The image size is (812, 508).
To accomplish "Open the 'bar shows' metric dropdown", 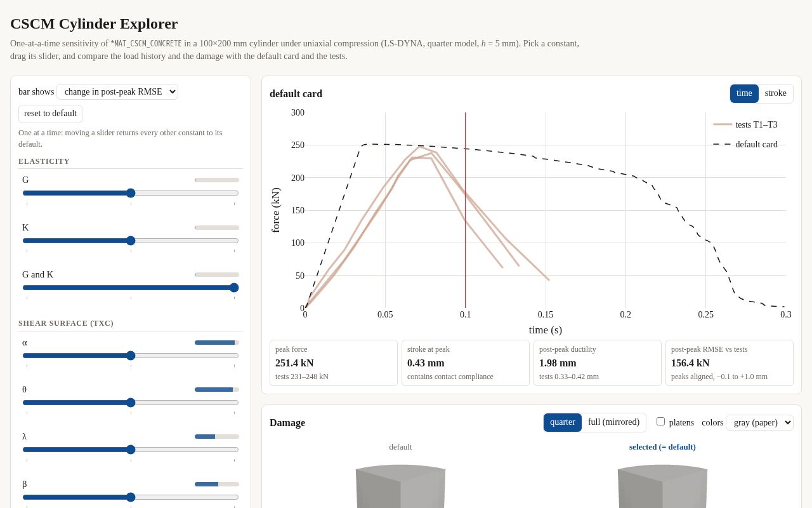I will 117,91.
